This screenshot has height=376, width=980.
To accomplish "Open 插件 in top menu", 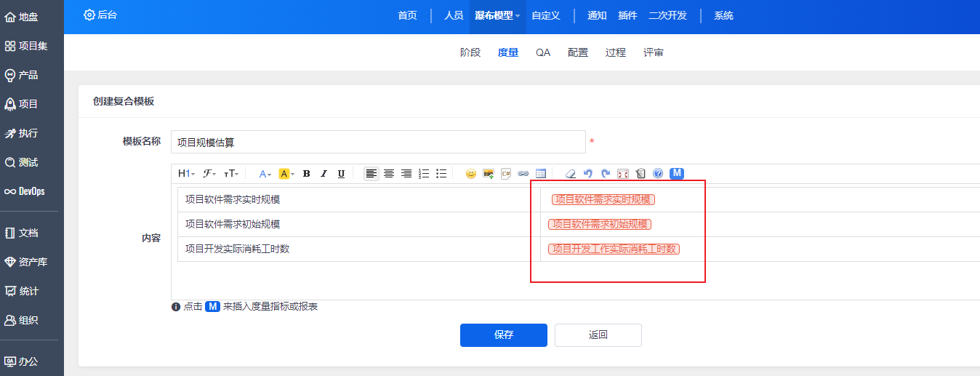I will (627, 15).
